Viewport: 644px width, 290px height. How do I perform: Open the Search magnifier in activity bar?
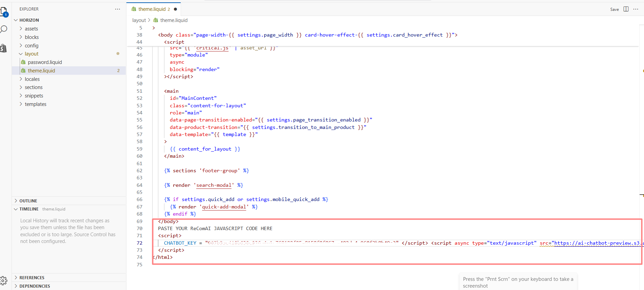(x=4, y=29)
